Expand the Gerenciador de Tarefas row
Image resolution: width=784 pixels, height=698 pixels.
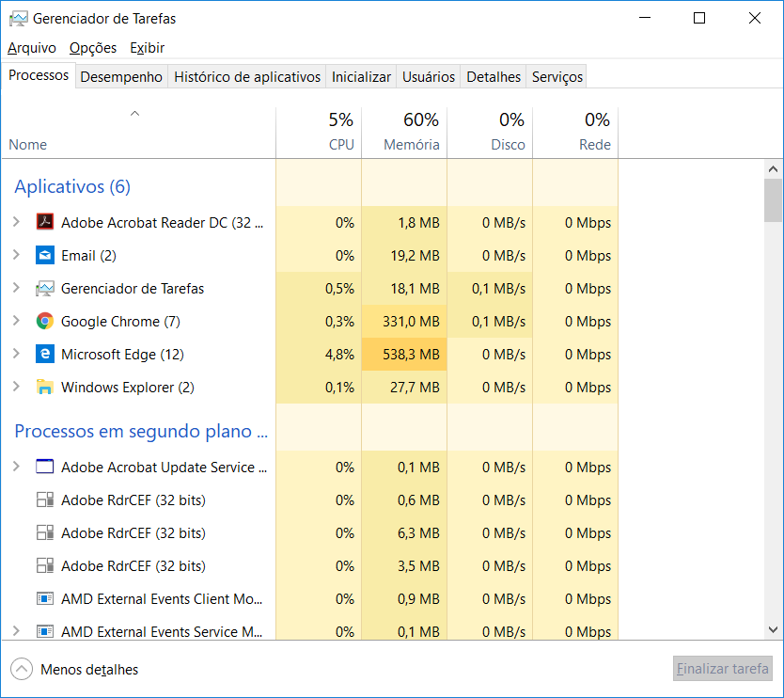(x=16, y=288)
